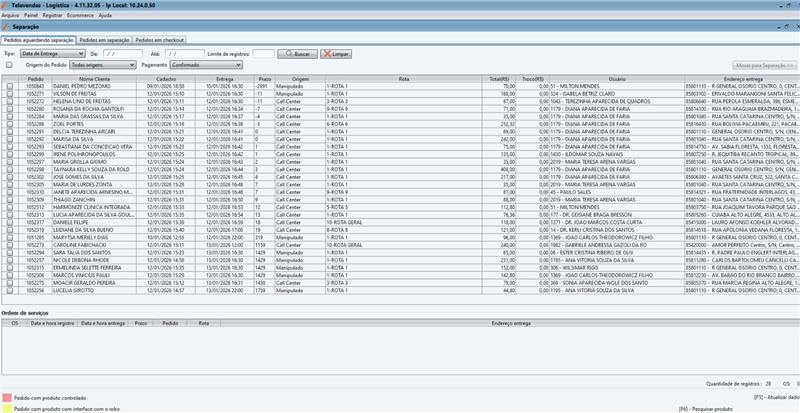
Task: Check the row for HELENA LINO DE FREITAS
Action: click(10, 102)
